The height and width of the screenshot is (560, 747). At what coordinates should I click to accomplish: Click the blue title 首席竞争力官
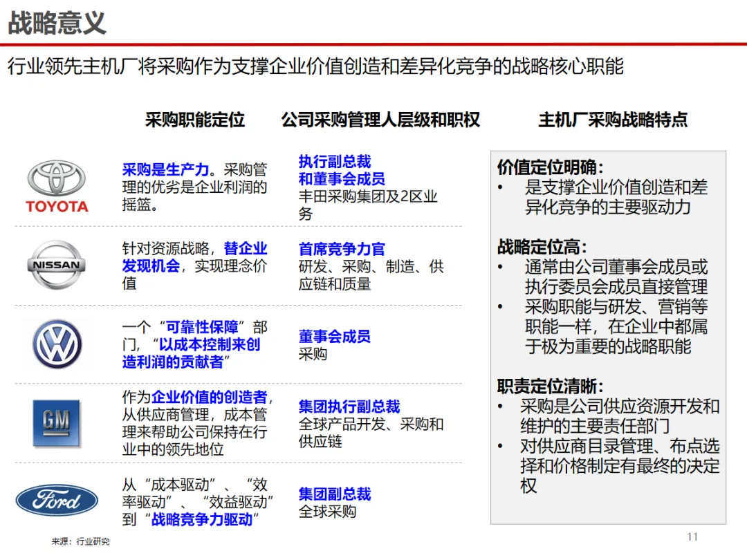[x=342, y=249]
